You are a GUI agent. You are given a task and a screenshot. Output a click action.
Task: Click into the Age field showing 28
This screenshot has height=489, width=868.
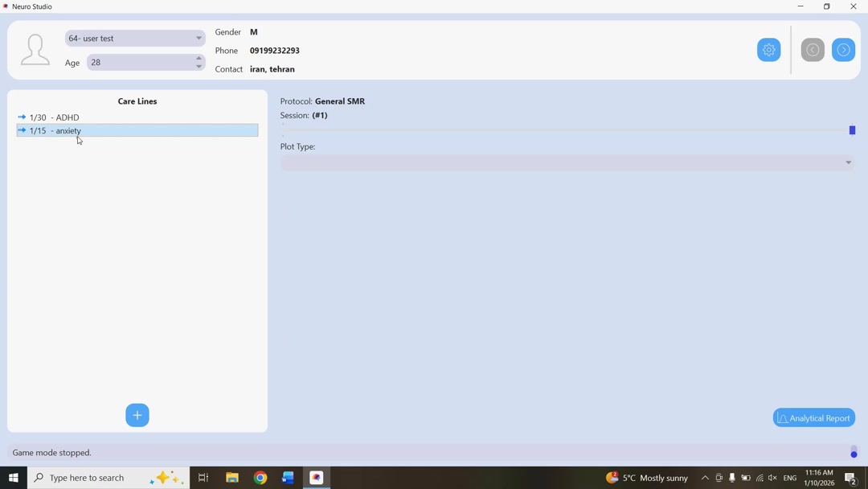pyautogui.click(x=140, y=63)
